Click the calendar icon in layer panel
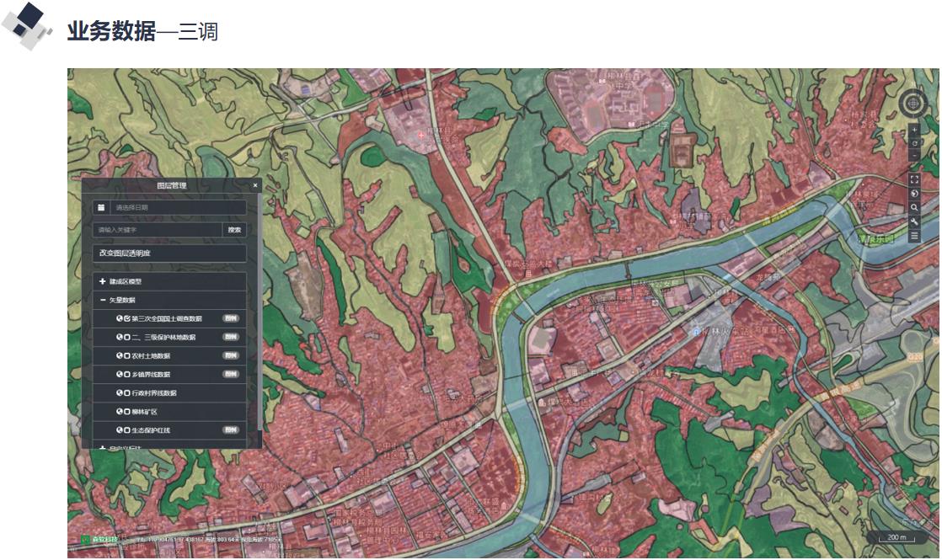Image resolution: width=942 pixels, height=560 pixels. 101,208
